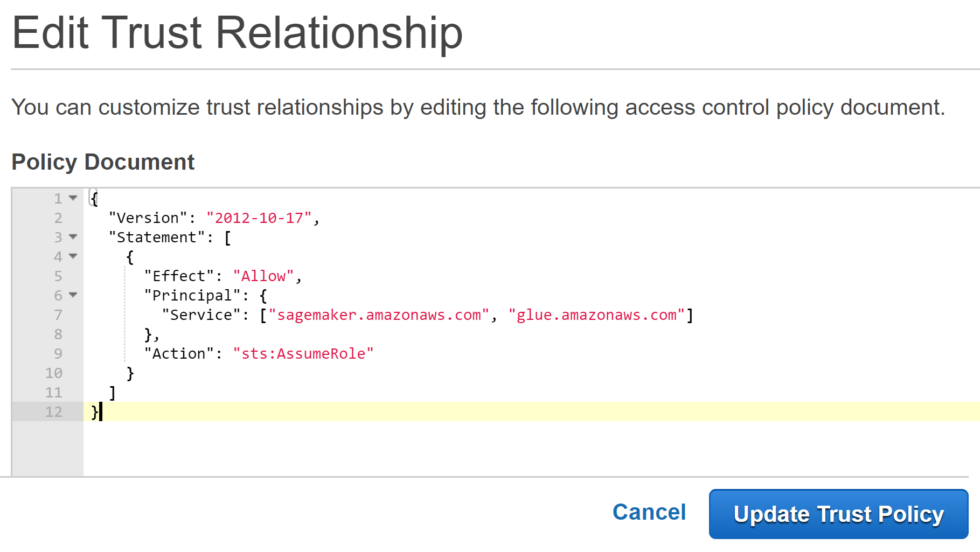Click the "2012-10-17" version string
The width and height of the screenshot is (980, 552).
(x=259, y=218)
